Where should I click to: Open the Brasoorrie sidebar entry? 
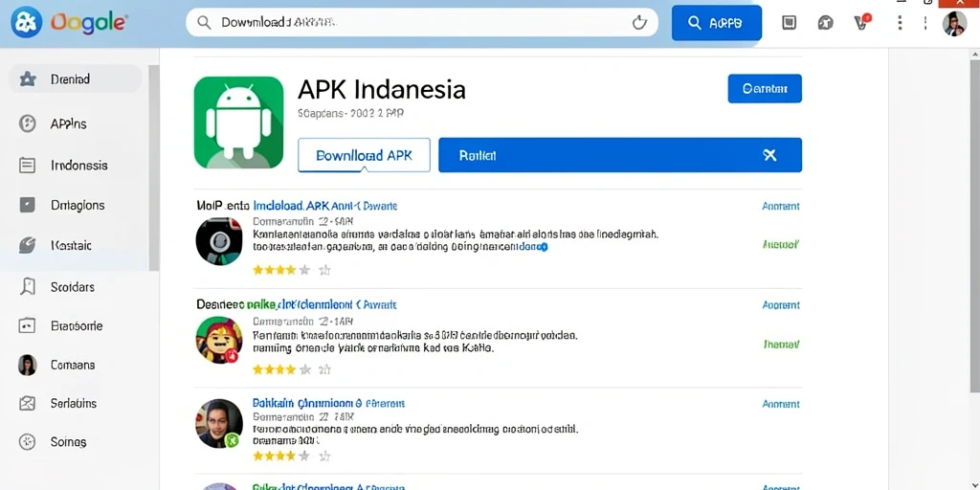tap(75, 325)
